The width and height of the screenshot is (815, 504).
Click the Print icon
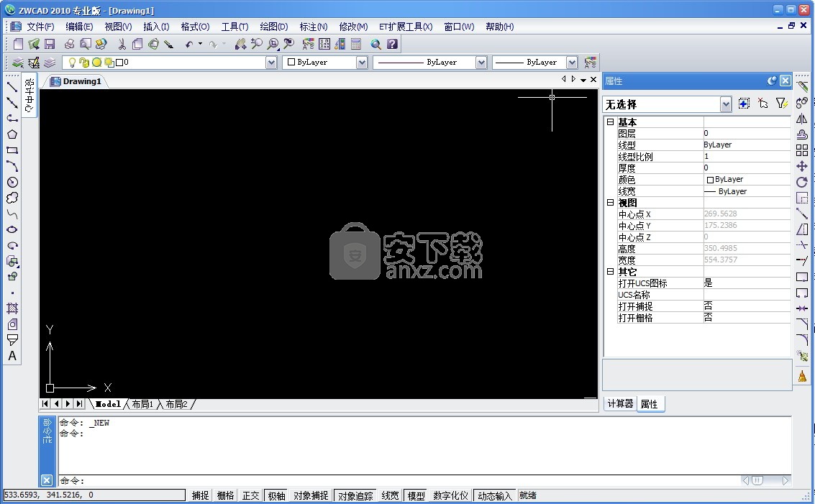pos(69,44)
